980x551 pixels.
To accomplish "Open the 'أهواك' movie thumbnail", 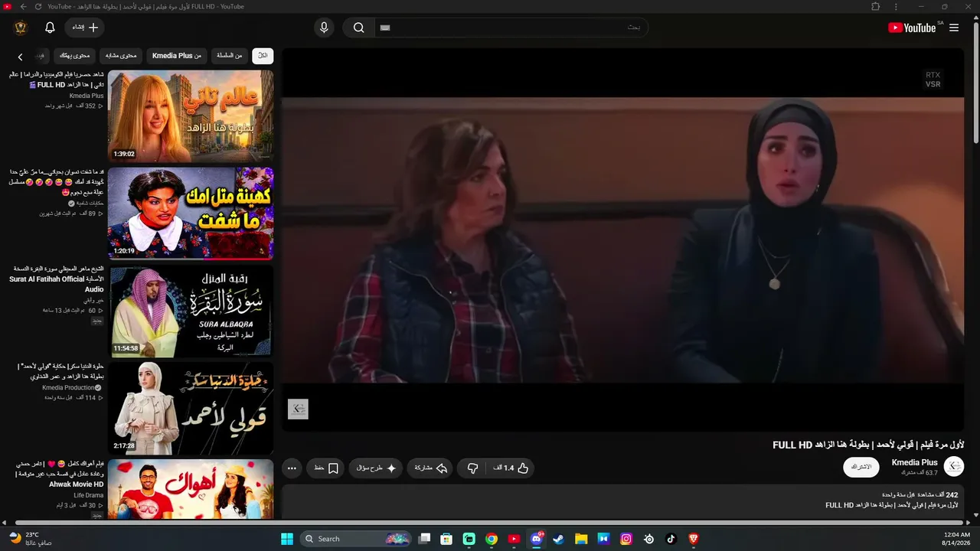I will (191, 490).
